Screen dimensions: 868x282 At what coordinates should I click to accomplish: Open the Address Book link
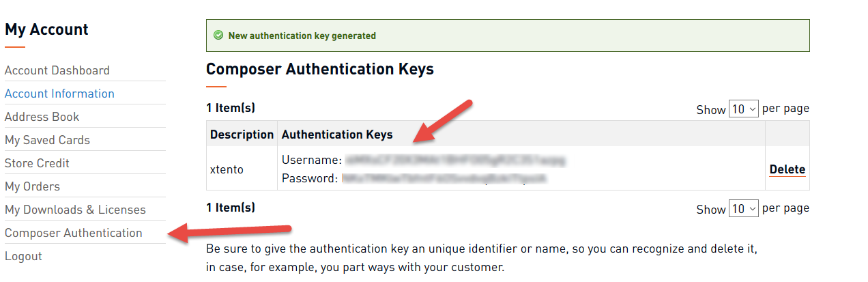click(x=42, y=117)
